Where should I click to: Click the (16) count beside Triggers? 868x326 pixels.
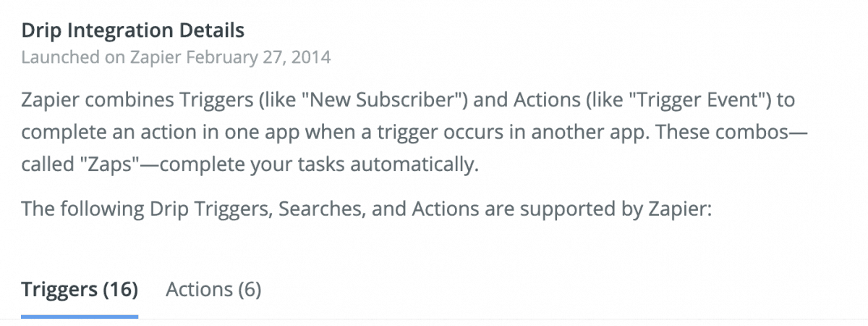click(120, 290)
